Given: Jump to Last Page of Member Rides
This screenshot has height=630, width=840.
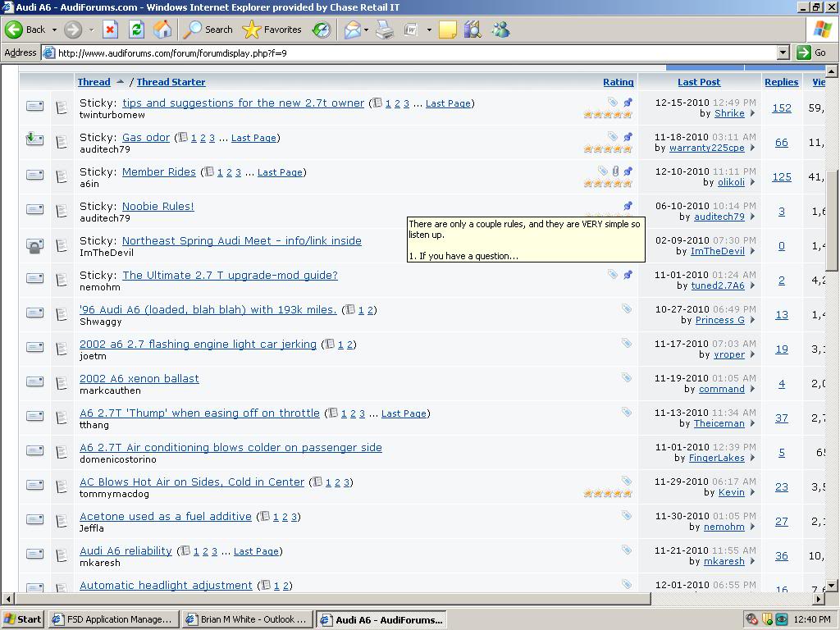Looking at the screenshot, I should coord(280,172).
